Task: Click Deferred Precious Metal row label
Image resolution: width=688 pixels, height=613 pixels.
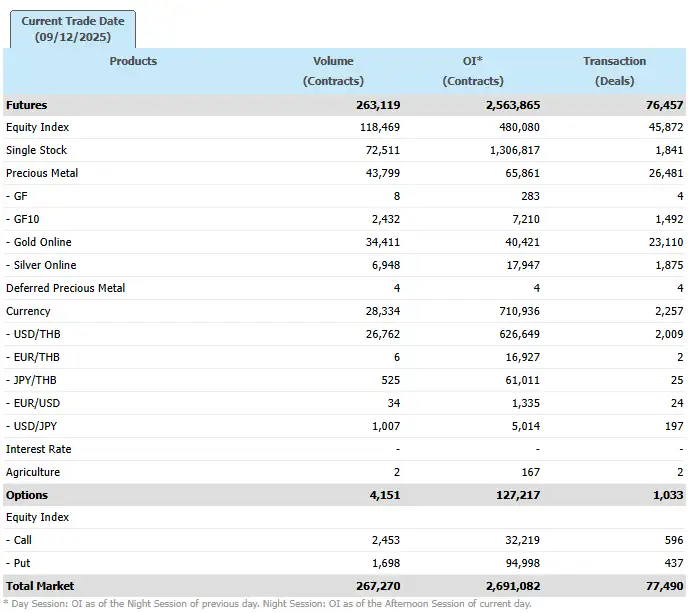Action: 66,289
